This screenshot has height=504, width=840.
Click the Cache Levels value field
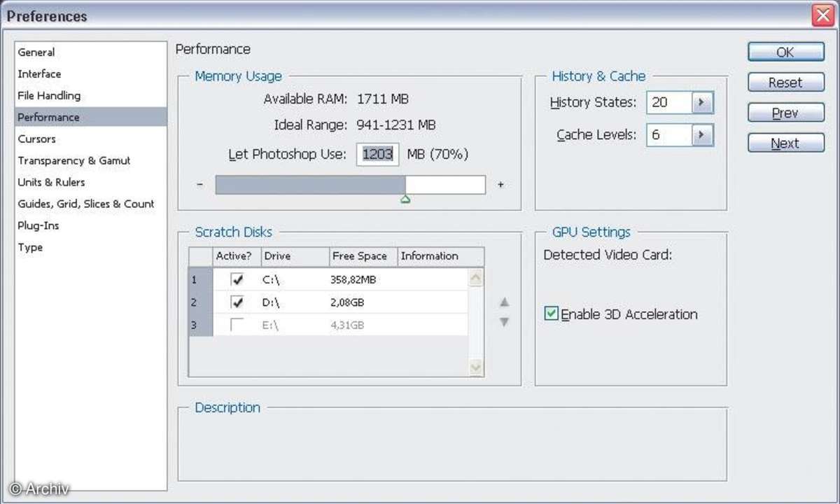point(669,134)
